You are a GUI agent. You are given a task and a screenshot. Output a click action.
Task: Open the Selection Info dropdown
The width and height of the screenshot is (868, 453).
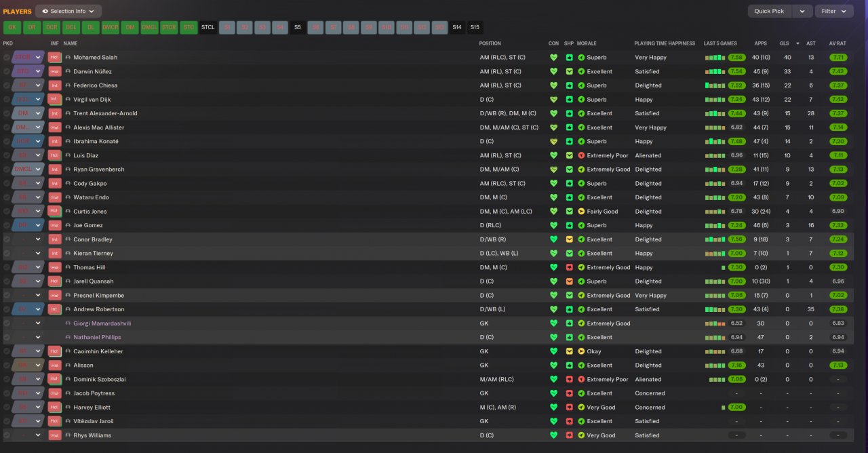[x=68, y=11]
